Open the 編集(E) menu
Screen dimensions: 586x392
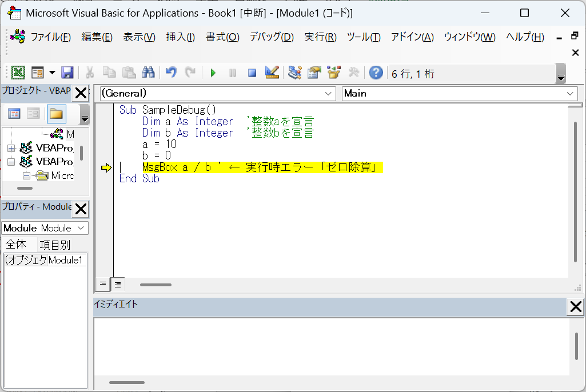point(97,37)
